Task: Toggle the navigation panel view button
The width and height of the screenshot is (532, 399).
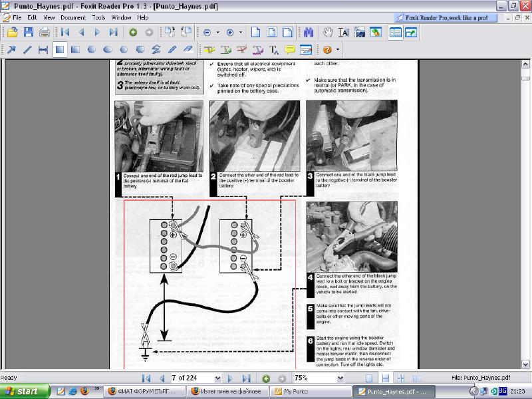Action: tap(395, 32)
